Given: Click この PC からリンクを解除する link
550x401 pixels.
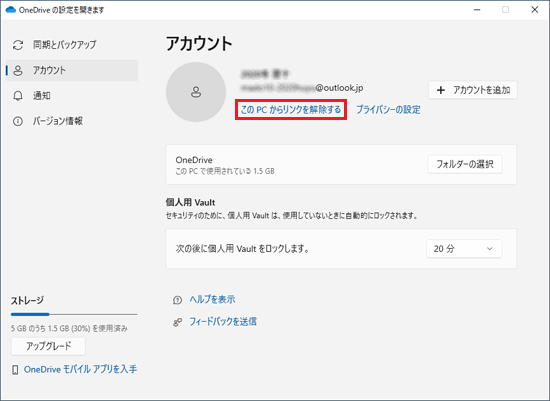Looking at the screenshot, I should (291, 110).
